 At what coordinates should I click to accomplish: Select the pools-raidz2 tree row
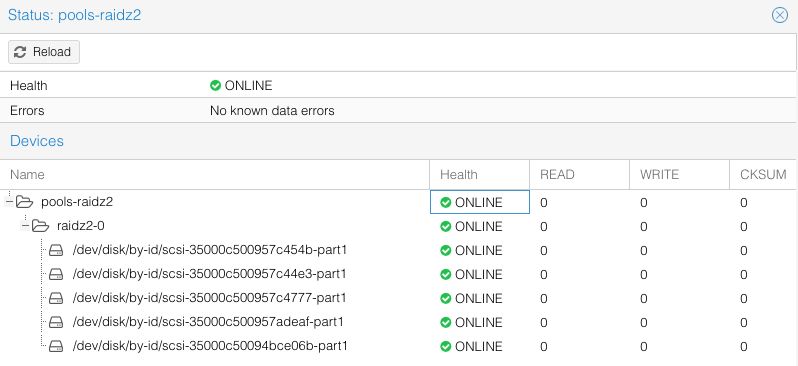tap(399, 202)
